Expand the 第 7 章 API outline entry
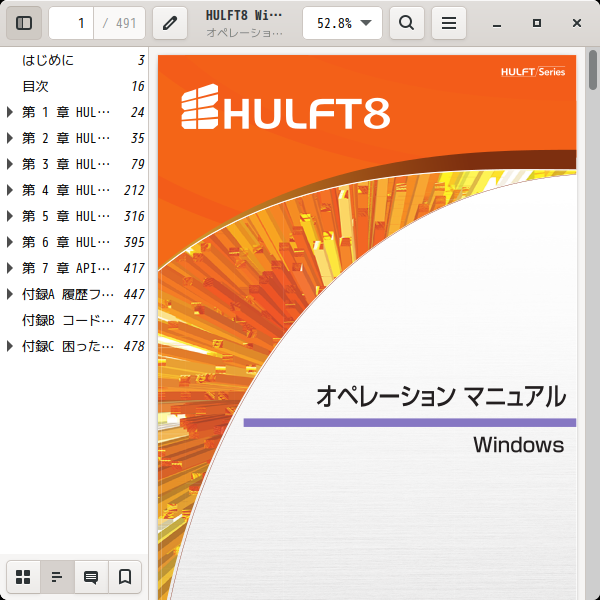 point(10,268)
